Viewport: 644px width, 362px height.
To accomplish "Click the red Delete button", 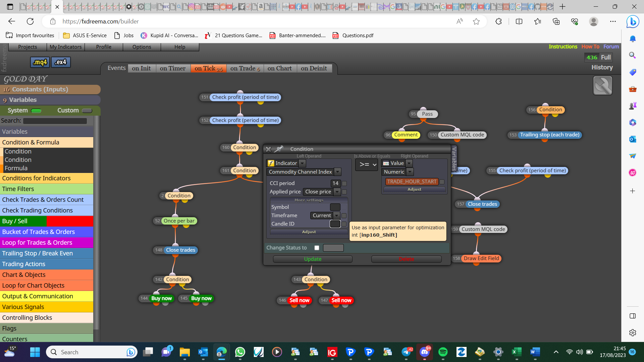I will tap(406, 259).
